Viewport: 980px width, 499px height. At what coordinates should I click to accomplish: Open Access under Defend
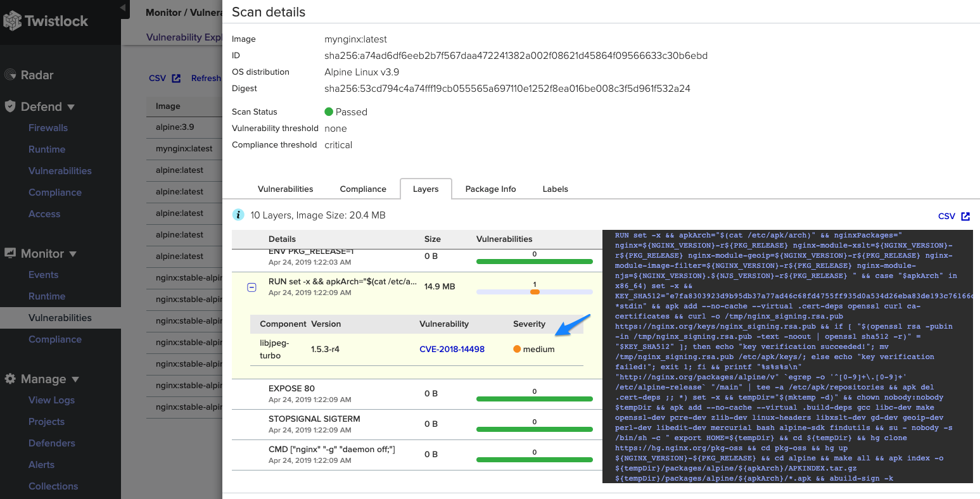point(44,214)
